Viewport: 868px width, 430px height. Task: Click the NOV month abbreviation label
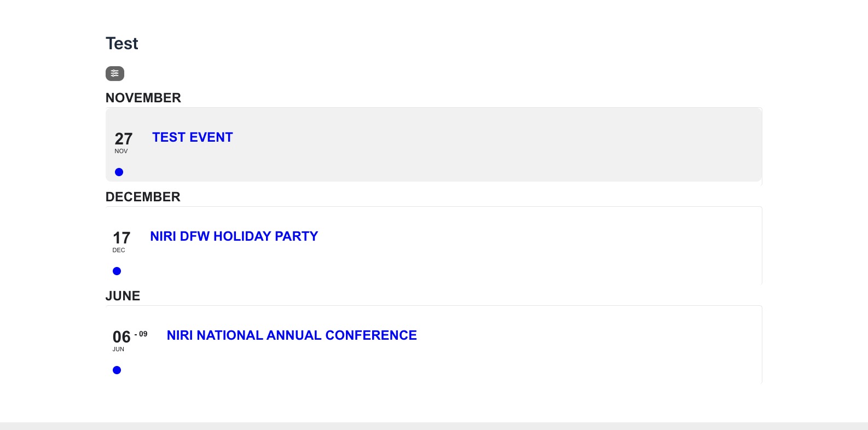121,152
